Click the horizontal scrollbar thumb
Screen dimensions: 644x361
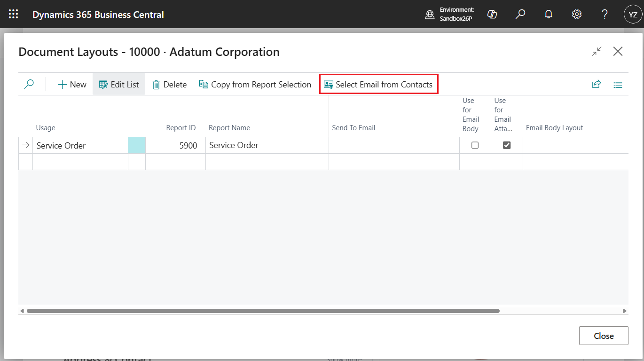point(263,311)
